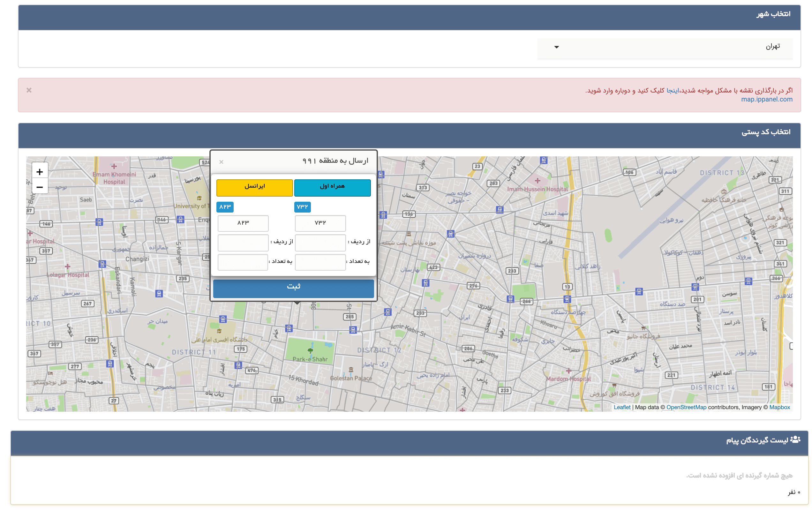Click the Amir Kabir St map label
The height and width of the screenshot is (510, 812).
408,330
